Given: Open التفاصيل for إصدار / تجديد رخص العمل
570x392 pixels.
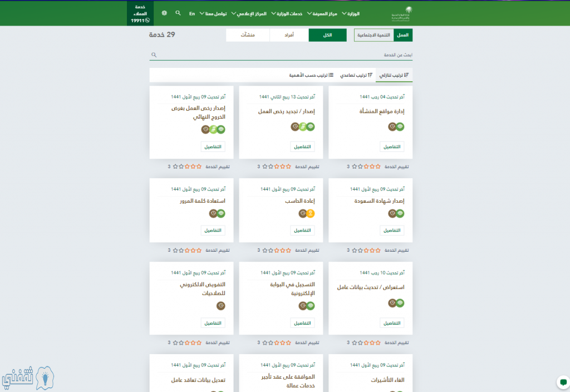Looking at the screenshot, I should pos(302,146).
